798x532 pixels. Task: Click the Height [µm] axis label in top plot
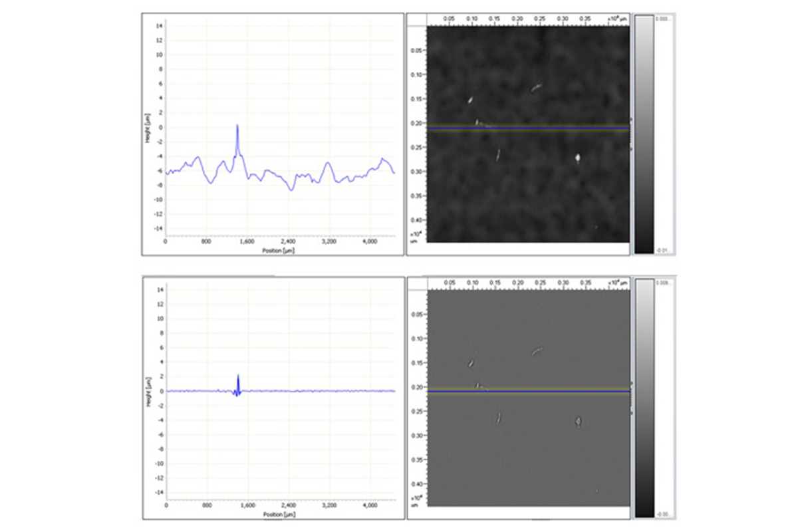point(151,126)
